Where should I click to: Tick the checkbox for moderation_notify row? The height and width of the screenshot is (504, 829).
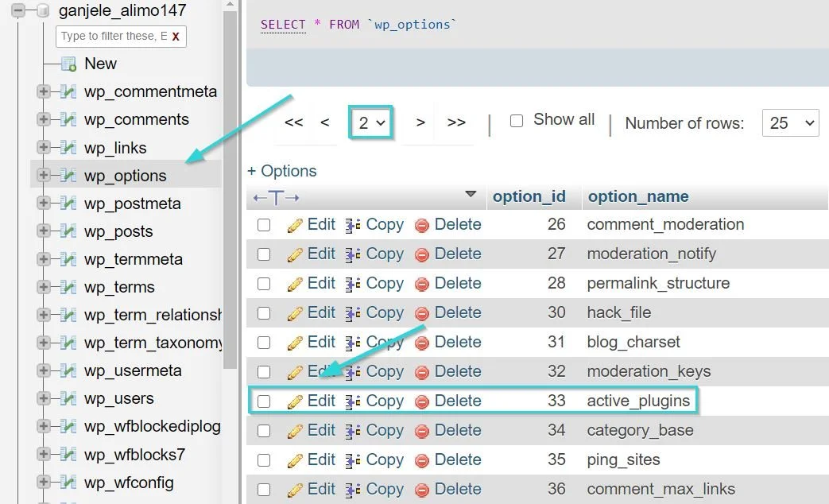click(x=264, y=254)
